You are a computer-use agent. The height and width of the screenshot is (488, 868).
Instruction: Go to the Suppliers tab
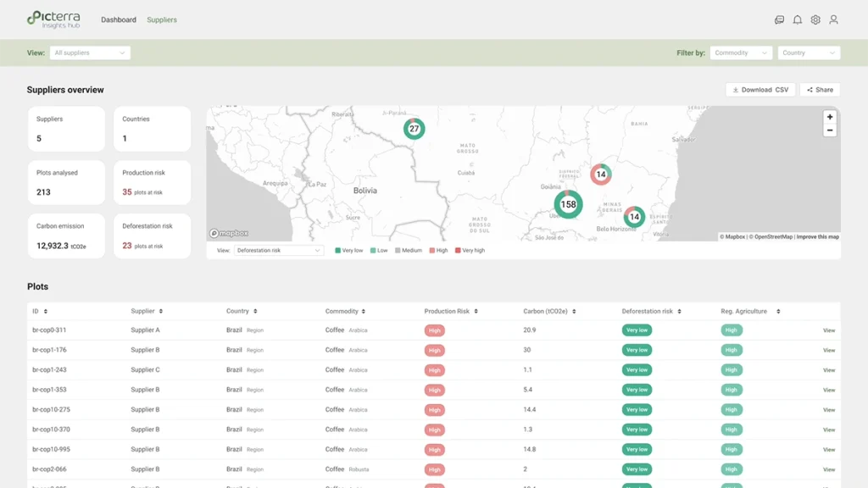[162, 20]
